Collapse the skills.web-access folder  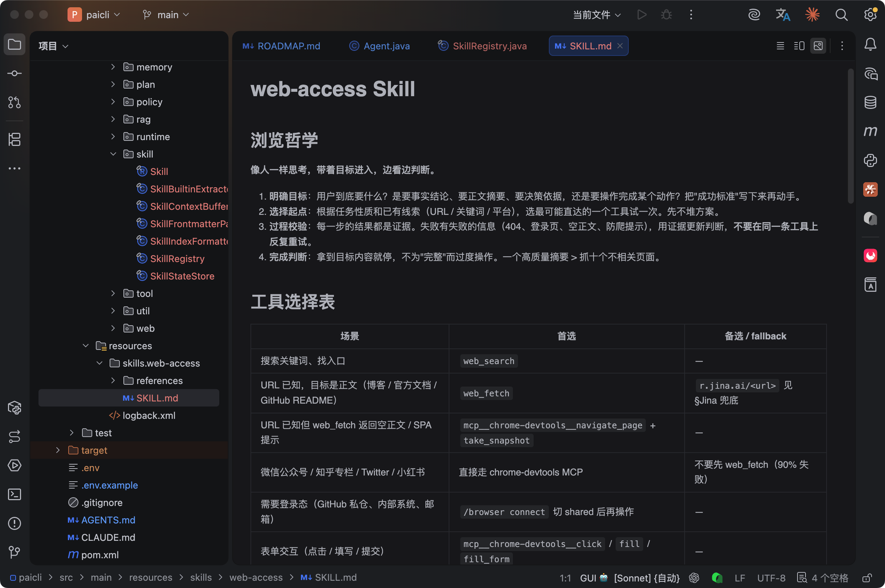point(99,363)
